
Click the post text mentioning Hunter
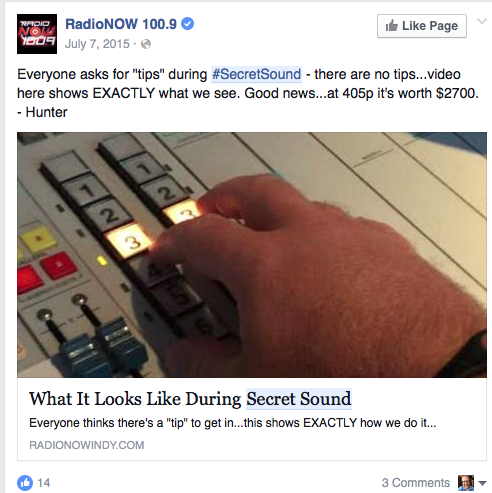coord(248,93)
